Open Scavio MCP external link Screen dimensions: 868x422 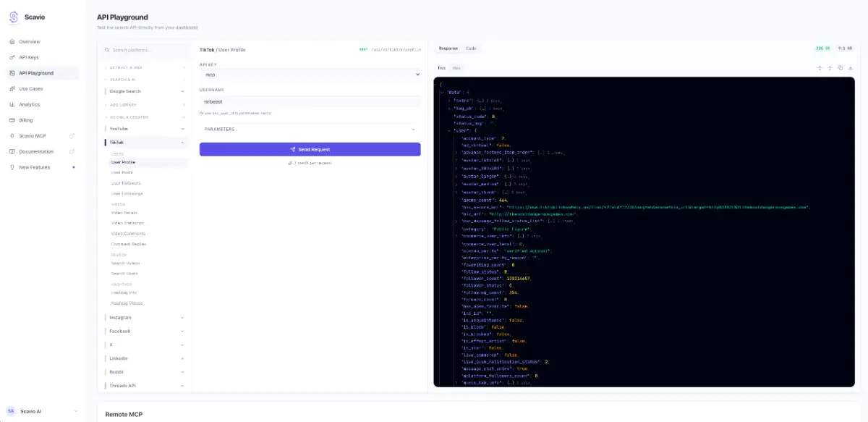point(42,136)
